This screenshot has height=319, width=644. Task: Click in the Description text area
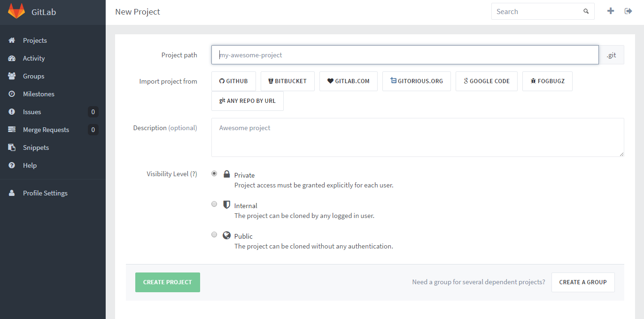coord(418,137)
